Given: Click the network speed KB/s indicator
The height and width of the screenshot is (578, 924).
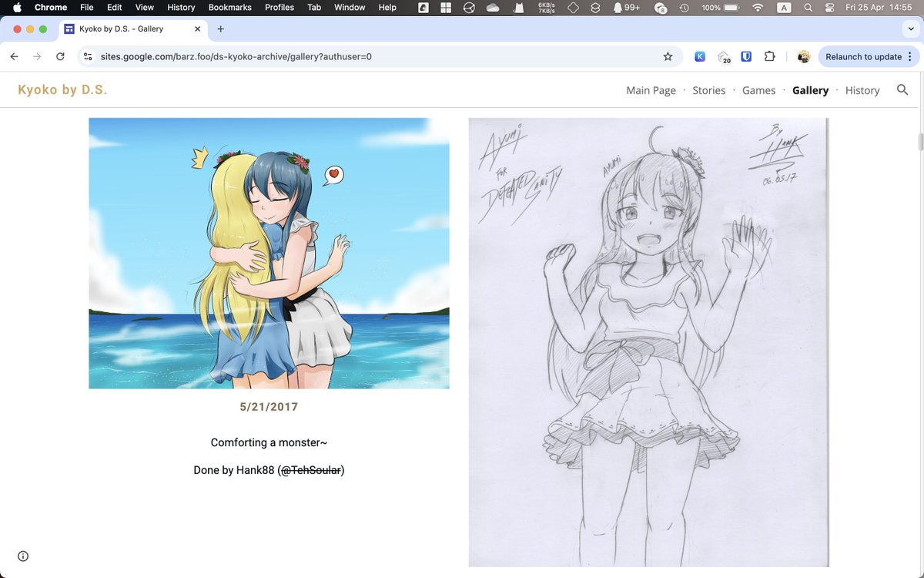Looking at the screenshot, I should coord(546,7).
